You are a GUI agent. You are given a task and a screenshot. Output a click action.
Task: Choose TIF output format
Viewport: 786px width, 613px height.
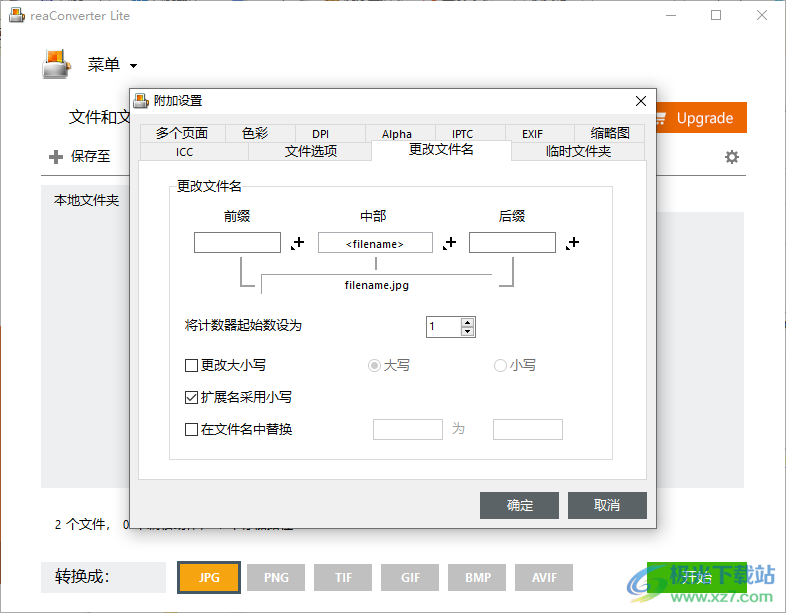pos(343,577)
